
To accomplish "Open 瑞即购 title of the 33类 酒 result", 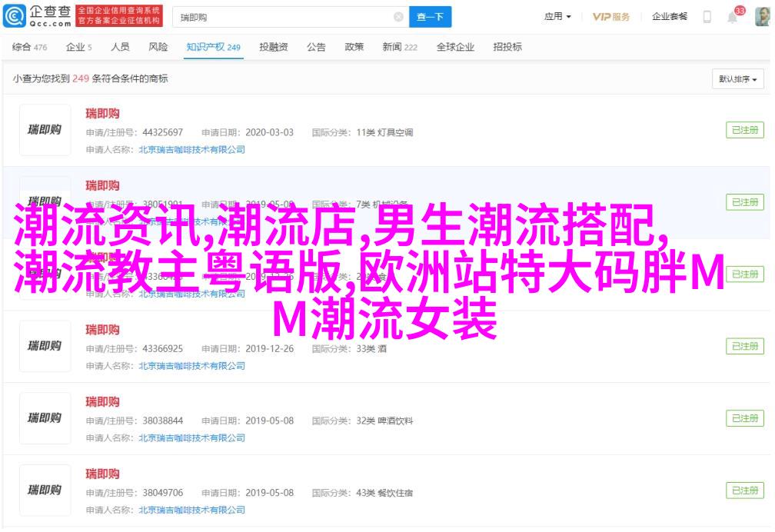I will tap(102, 330).
